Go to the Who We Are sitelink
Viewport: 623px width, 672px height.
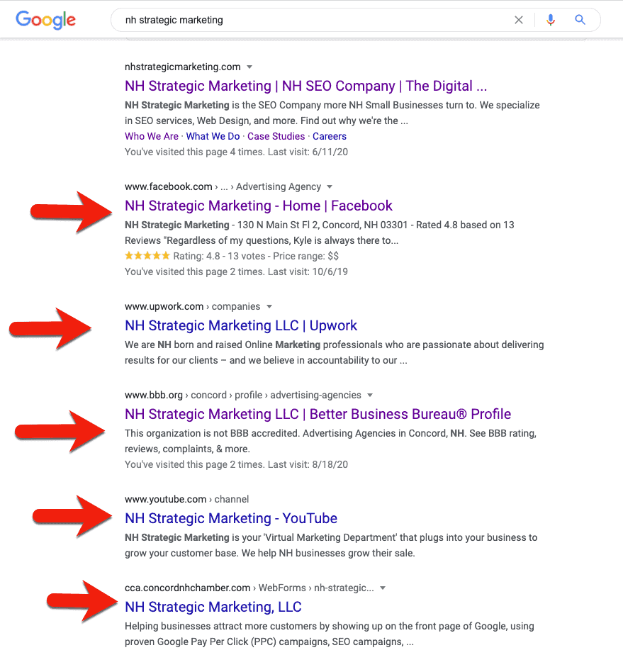pos(152,136)
